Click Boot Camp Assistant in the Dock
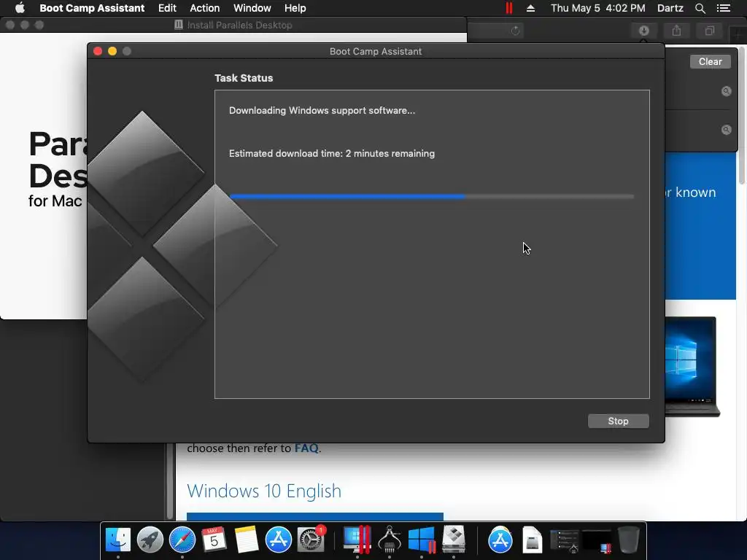 454,540
